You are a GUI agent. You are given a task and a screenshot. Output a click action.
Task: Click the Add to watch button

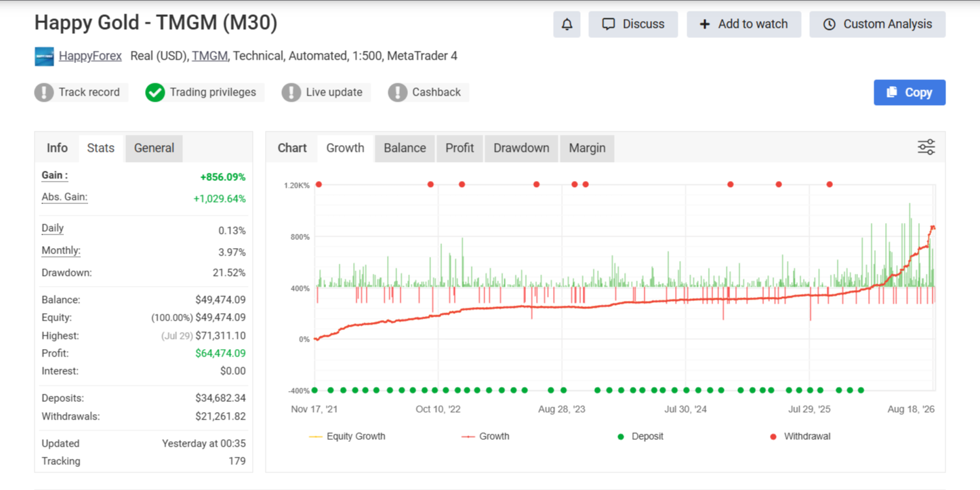click(x=743, y=24)
